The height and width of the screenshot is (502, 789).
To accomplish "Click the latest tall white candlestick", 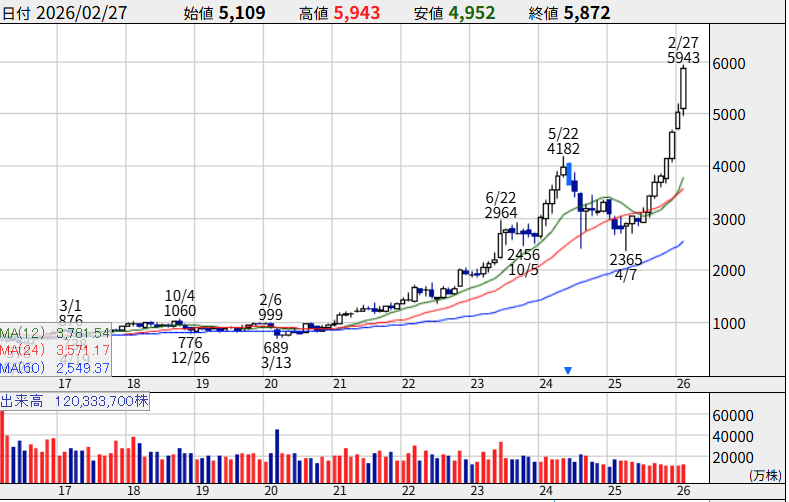I will pos(684,88).
